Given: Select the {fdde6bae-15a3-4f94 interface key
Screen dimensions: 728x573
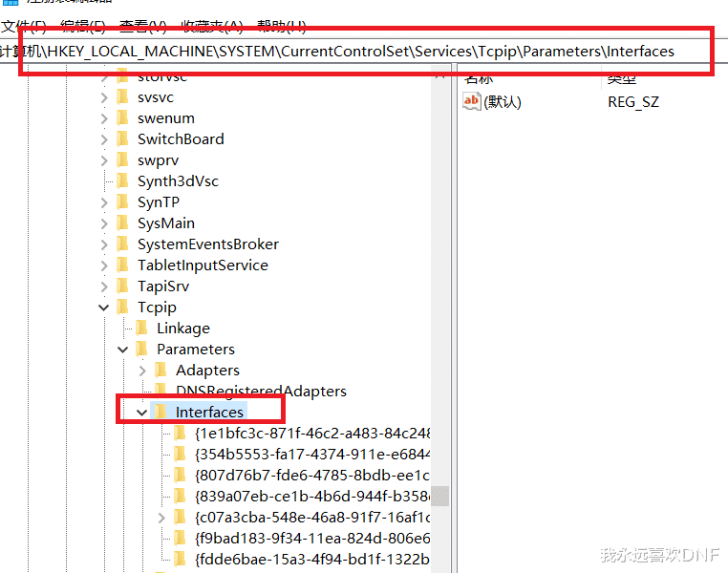Looking at the screenshot, I should pos(312,559).
